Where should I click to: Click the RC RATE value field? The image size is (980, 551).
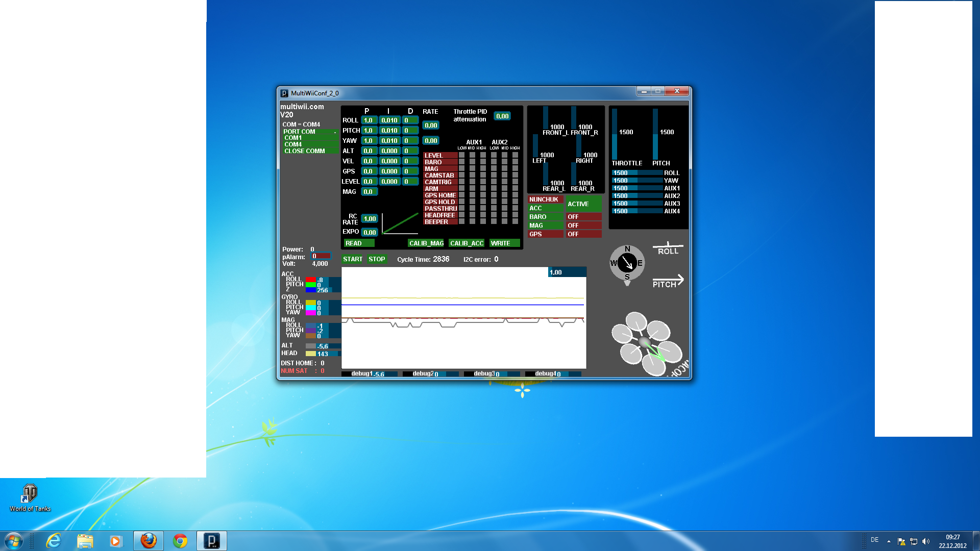pyautogui.click(x=369, y=218)
